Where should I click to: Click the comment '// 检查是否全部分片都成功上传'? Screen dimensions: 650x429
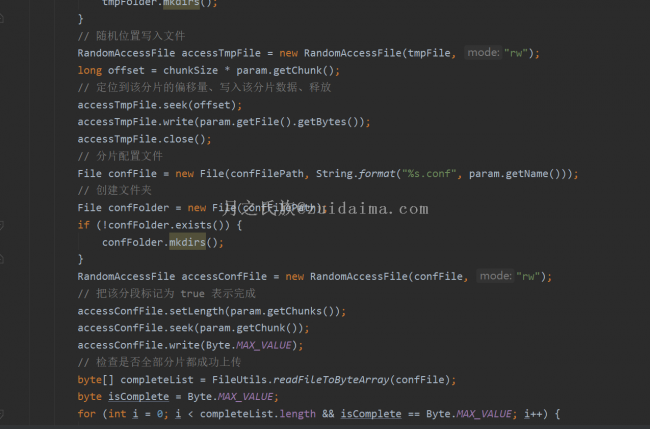pyautogui.click(x=159, y=362)
